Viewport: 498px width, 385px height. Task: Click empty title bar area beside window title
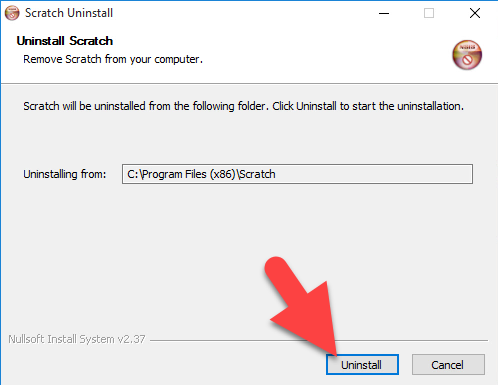243,13
